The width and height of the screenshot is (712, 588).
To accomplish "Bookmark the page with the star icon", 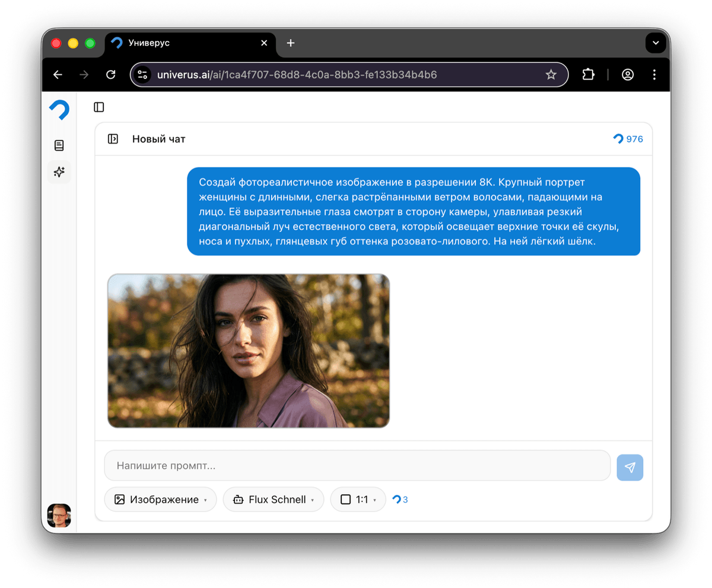I will click(551, 74).
